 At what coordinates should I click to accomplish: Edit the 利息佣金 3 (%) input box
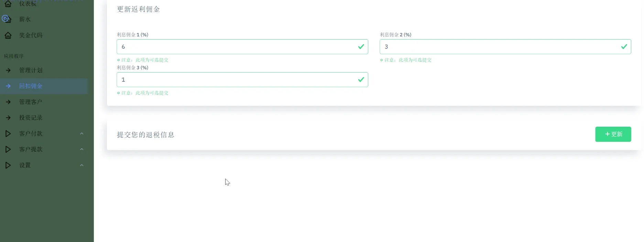pos(237,80)
